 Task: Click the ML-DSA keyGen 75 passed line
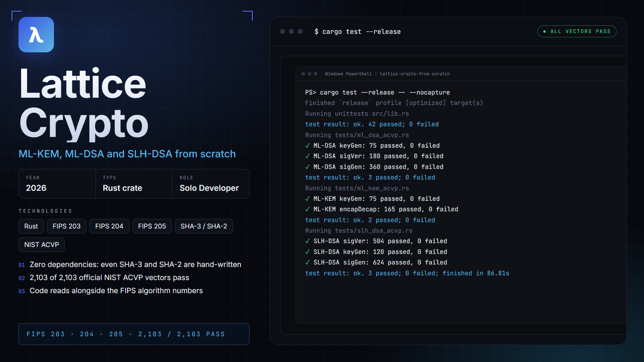372,146
